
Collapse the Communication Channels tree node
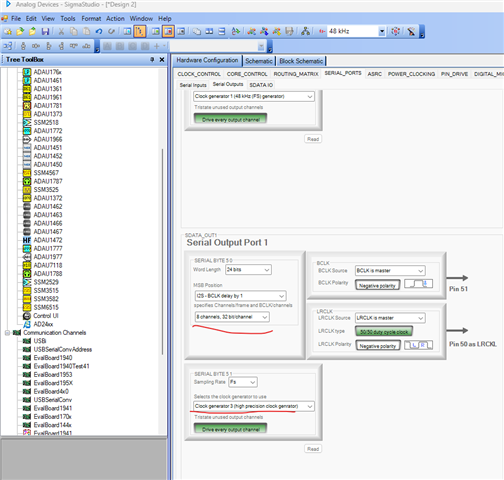(x=7, y=333)
